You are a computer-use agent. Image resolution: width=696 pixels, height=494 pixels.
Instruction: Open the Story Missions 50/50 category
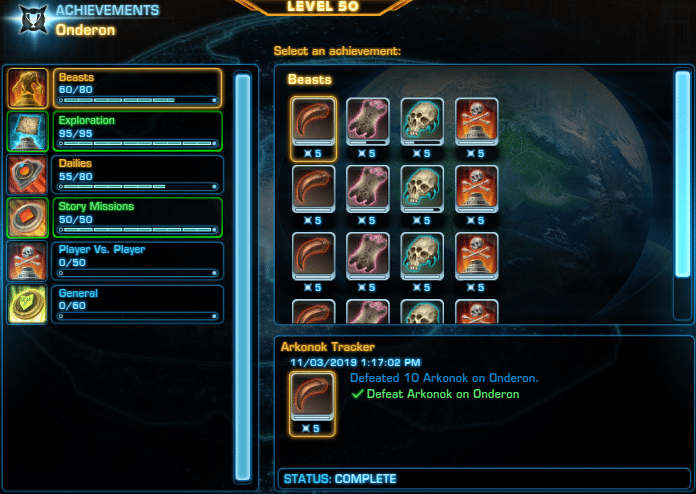pos(137,217)
